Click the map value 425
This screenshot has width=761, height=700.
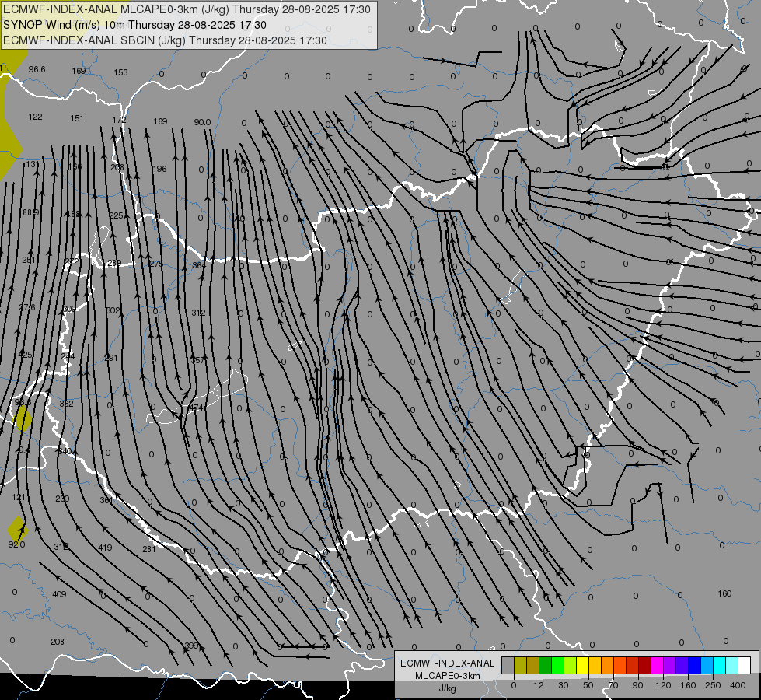[x=25, y=355]
